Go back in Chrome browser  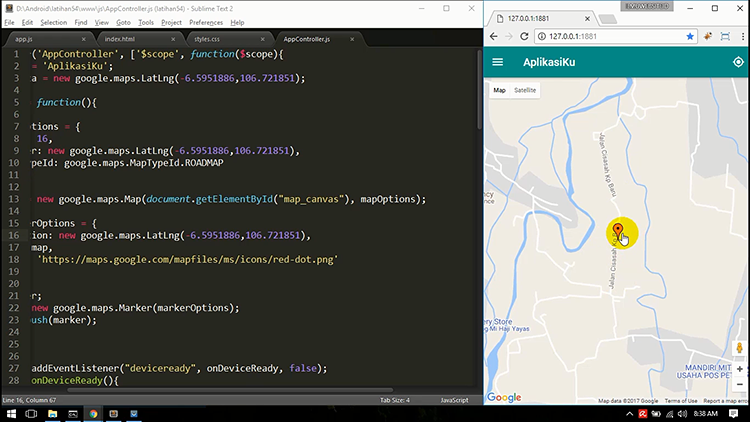494,36
